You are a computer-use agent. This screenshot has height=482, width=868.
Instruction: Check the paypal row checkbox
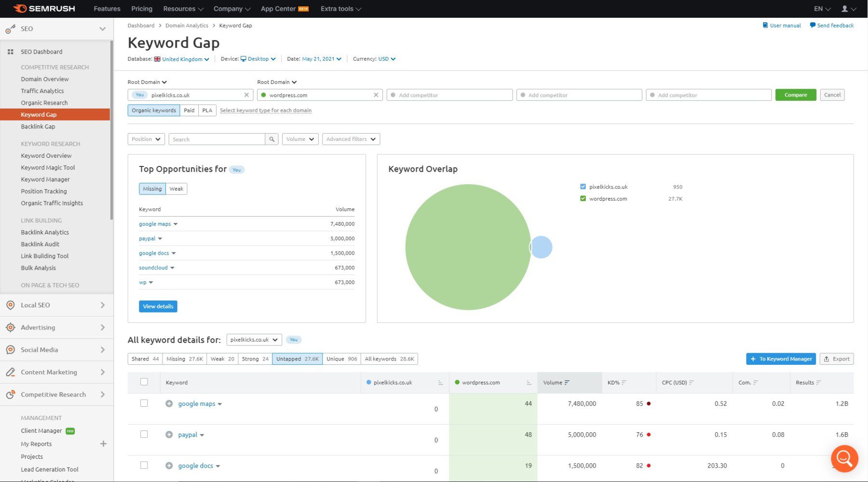144,434
